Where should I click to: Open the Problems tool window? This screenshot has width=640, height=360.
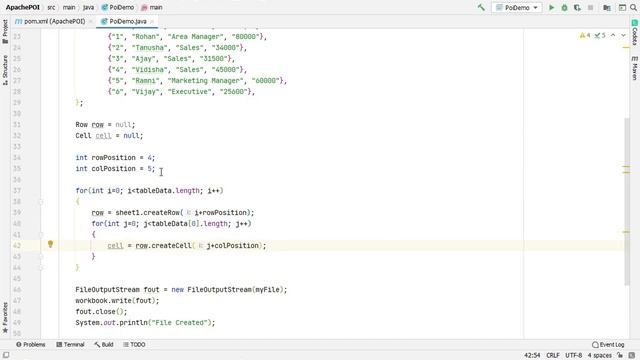31,344
